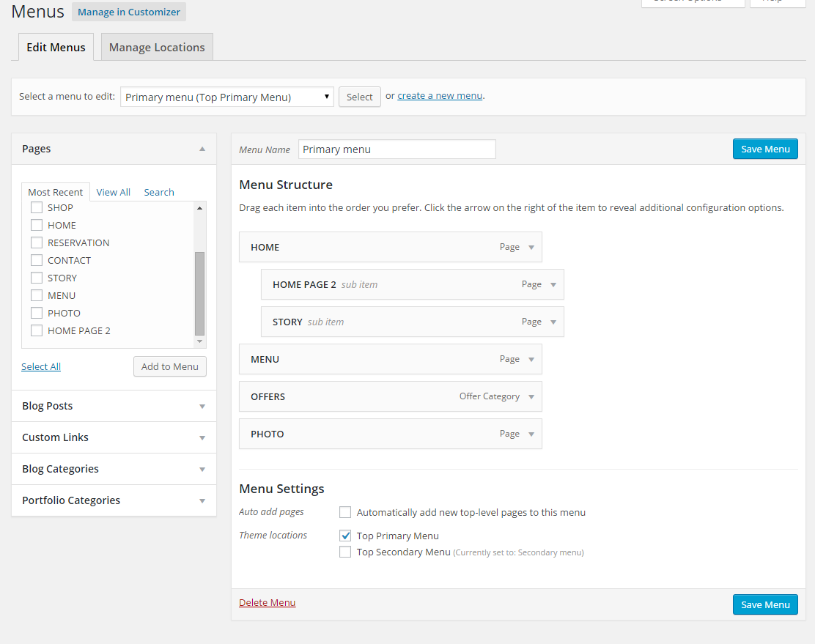Click the top Save Menu button
Image resolution: width=815 pixels, height=644 pixels.
pyautogui.click(x=765, y=149)
